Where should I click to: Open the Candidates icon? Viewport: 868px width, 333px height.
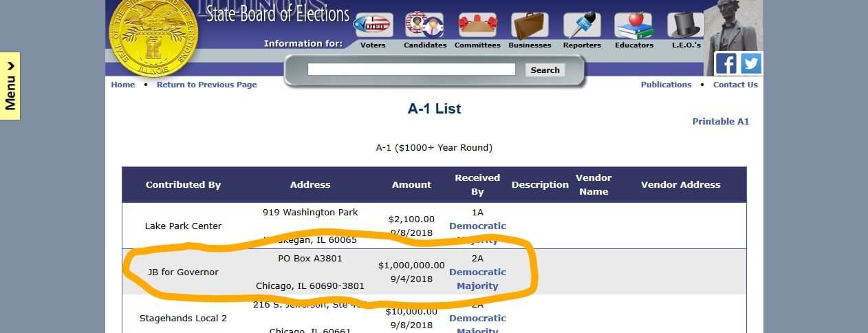(x=424, y=25)
